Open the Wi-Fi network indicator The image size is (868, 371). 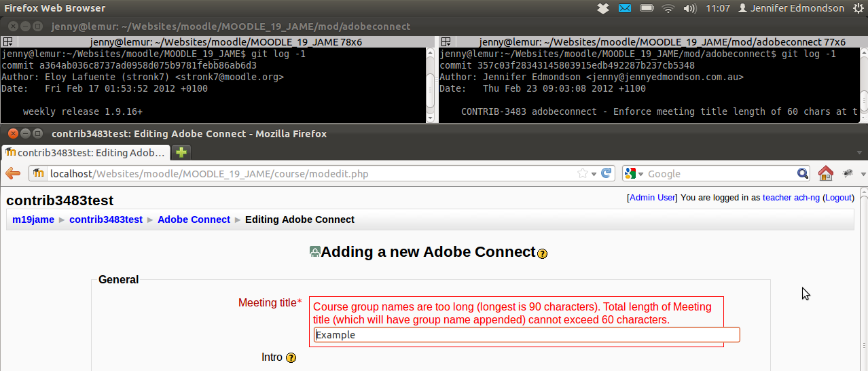pyautogui.click(x=668, y=8)
